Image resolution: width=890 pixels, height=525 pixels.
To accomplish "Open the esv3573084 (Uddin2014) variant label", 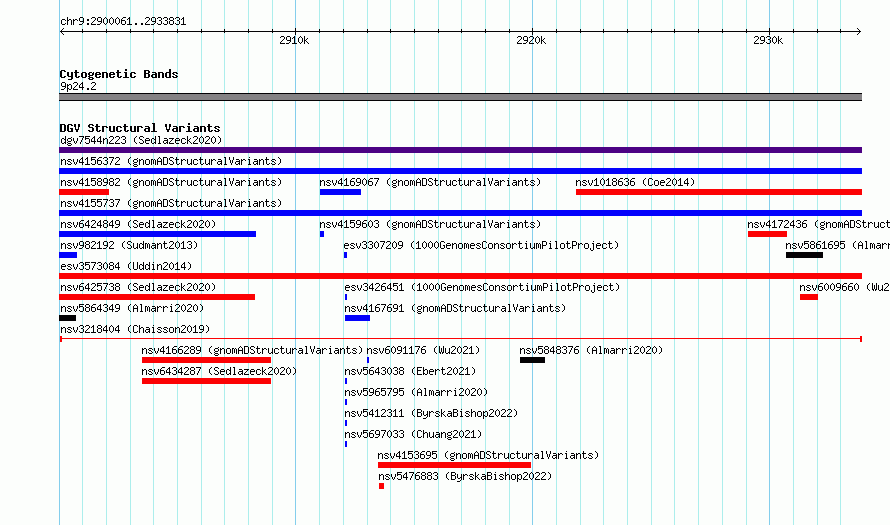I will 126,266.
